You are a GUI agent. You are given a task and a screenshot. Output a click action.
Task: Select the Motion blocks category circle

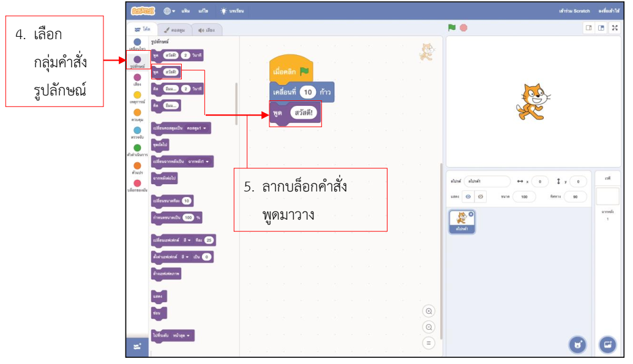(x=137, y=42)
